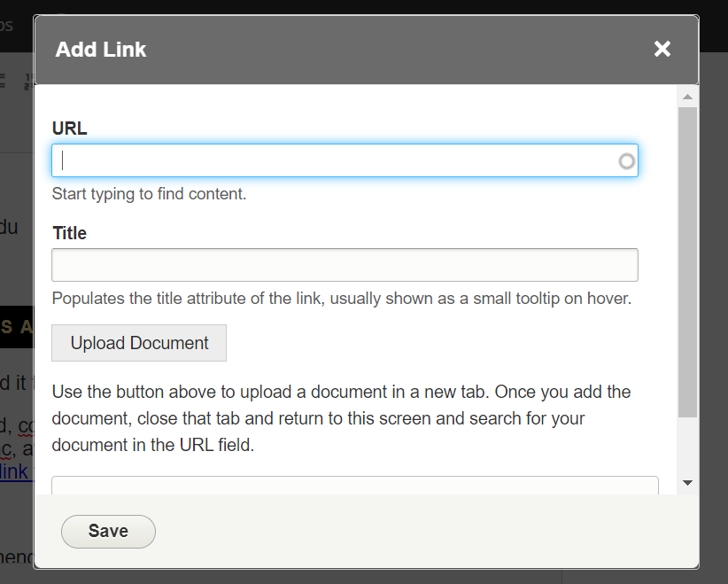Click the dialog's vertical scrollbar thumb

tap(687, 261)
